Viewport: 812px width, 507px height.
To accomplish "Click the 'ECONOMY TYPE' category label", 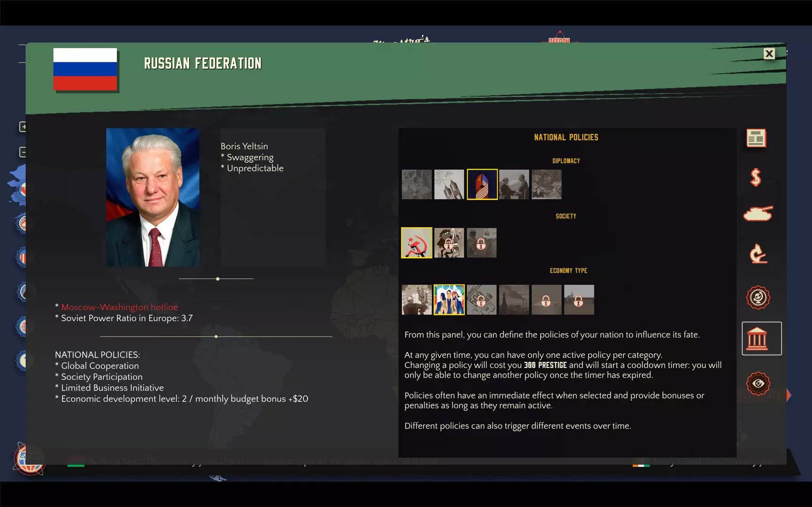I will click(x=568, y=271).
